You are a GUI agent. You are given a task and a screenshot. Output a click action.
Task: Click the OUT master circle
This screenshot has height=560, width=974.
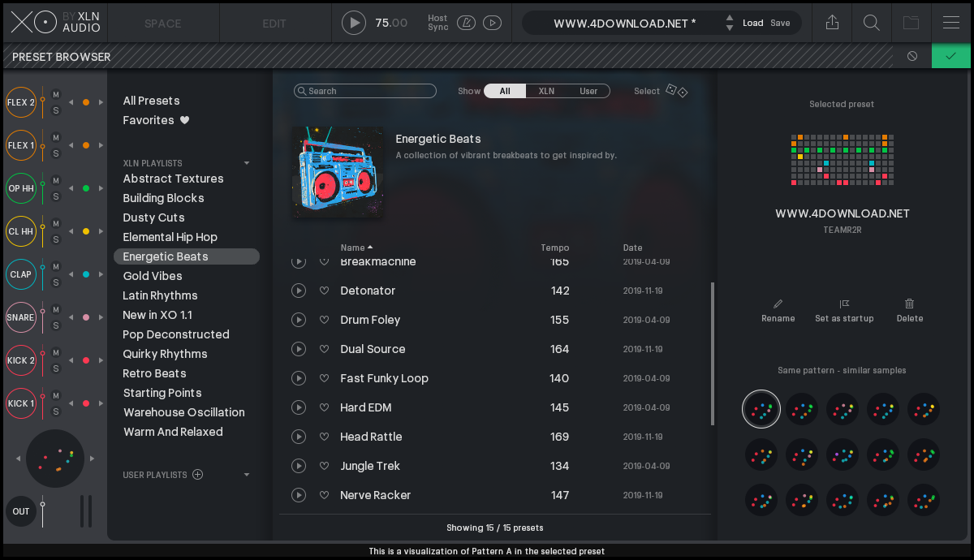coord(21,511)
